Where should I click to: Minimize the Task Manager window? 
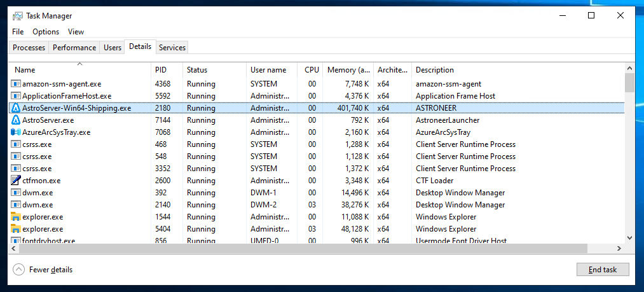(x=562, y=16)
